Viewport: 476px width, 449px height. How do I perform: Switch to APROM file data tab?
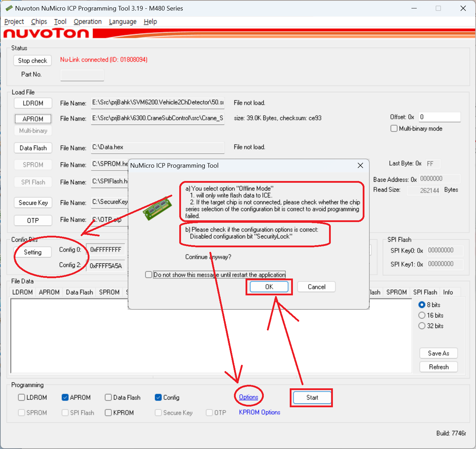[49, 292]
